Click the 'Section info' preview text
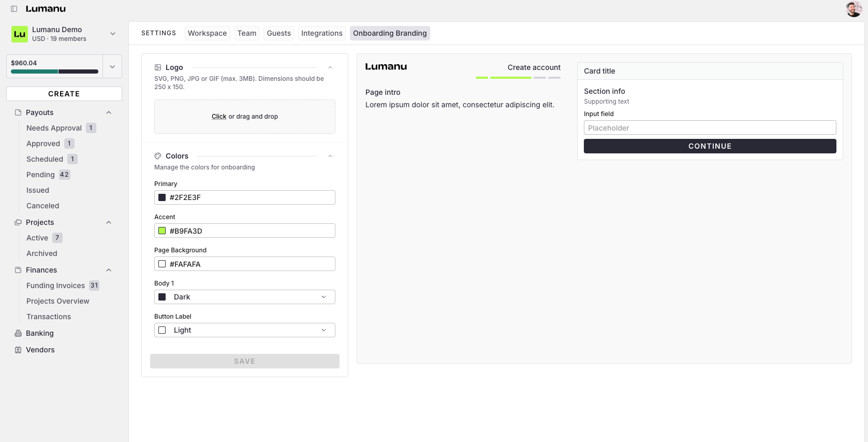 605,91
